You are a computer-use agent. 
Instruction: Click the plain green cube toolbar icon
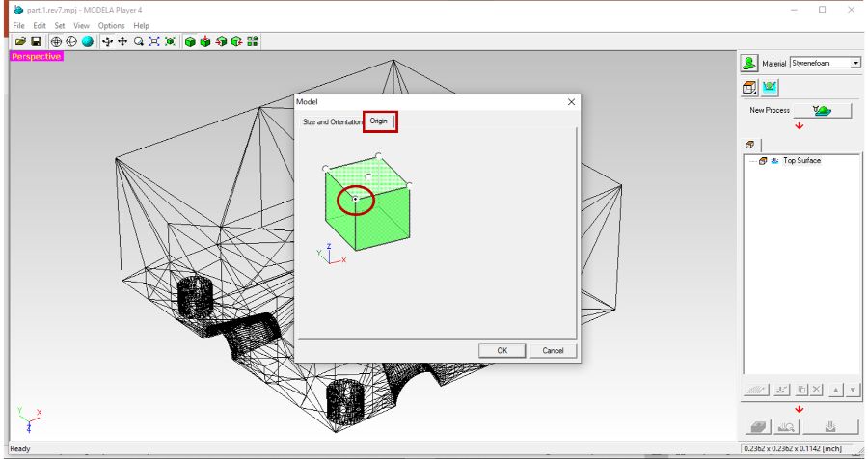coord(190,41)
